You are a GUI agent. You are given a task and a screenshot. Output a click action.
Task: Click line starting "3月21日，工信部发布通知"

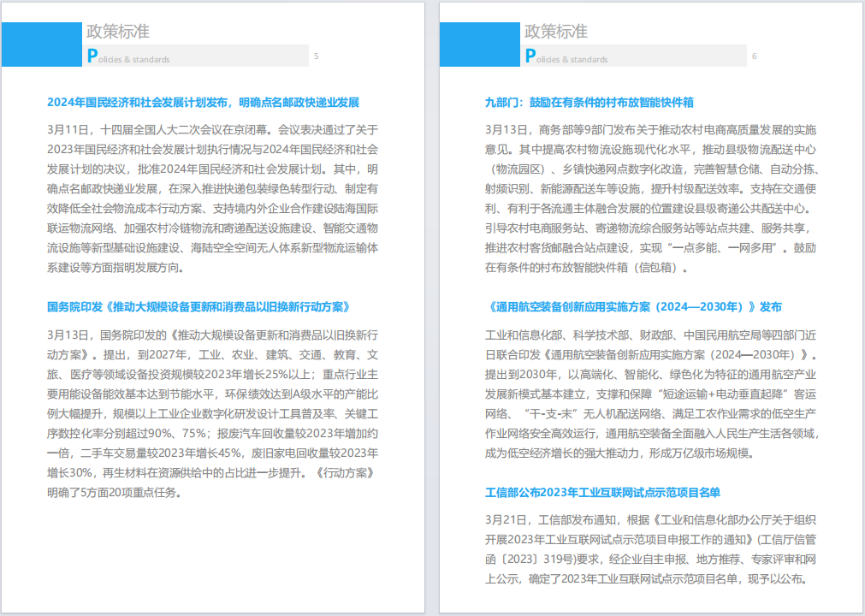[x=650, y=520]
